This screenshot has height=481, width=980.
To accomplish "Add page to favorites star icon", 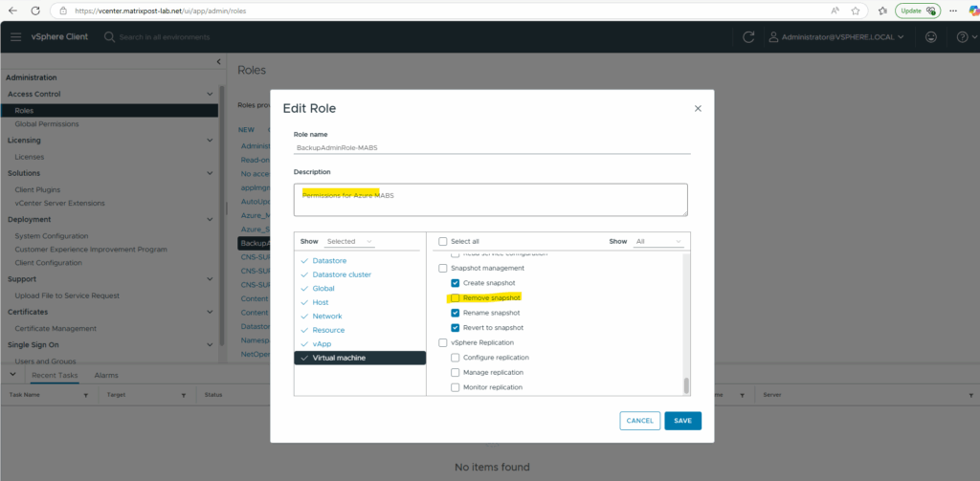I will pos(856,11).
